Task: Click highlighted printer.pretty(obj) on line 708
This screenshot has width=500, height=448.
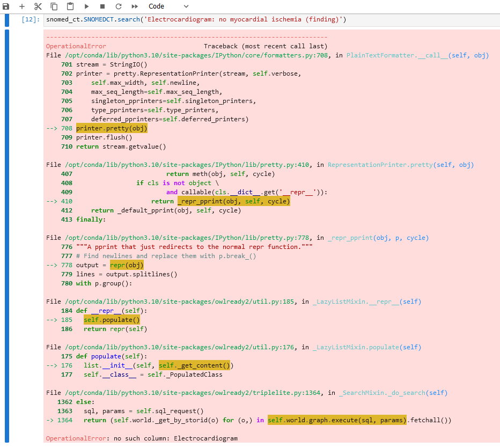Action: (x=112, y=128)
